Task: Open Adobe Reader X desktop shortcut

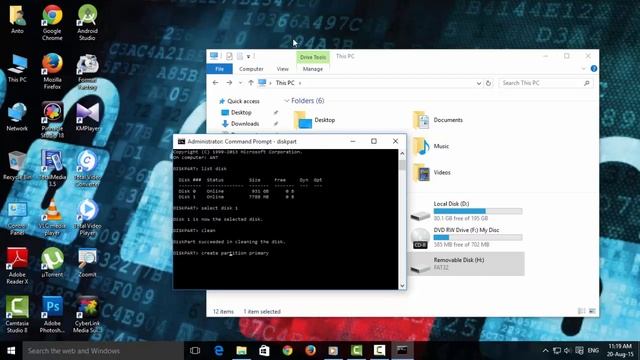Action: point(17,266)
